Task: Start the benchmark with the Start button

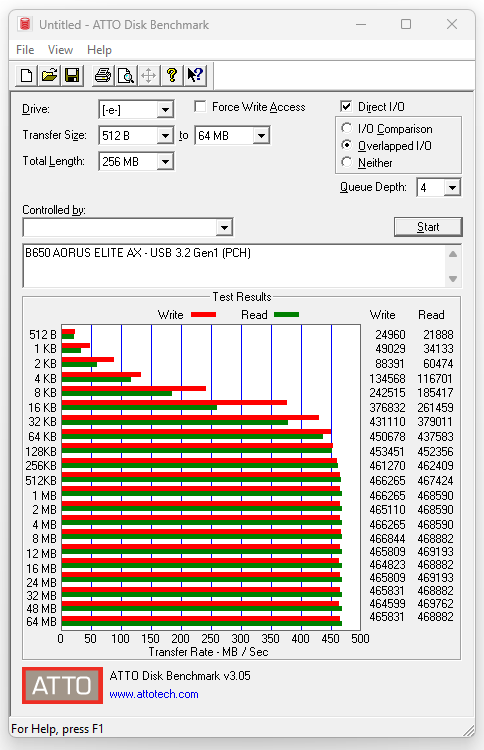Action: point(428,227)
